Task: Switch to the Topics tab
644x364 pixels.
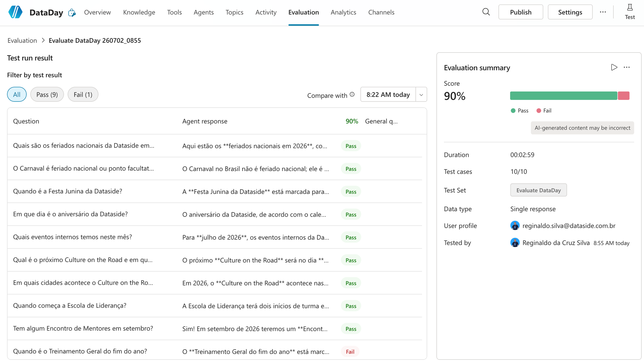Action: (x=234, y=12)
